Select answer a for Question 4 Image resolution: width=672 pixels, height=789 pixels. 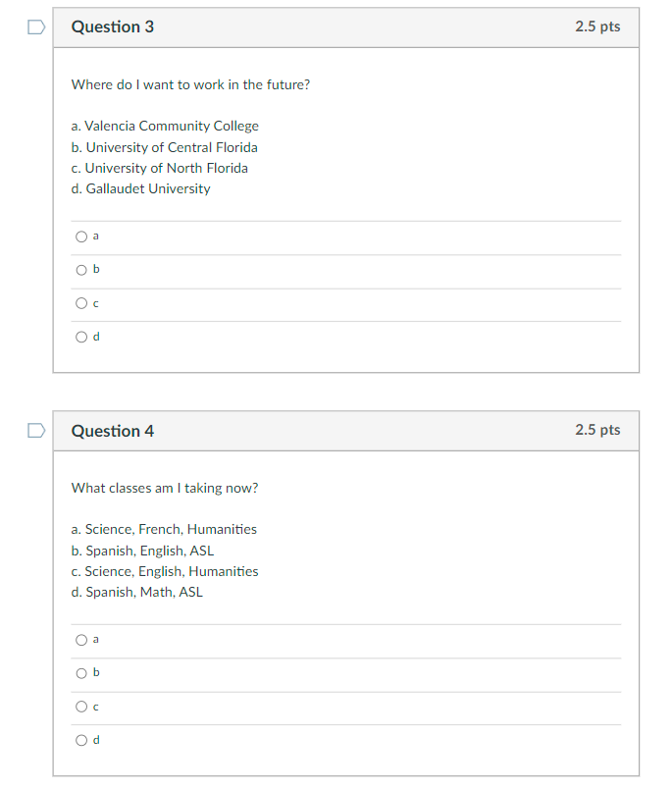[x=80, y=640]
